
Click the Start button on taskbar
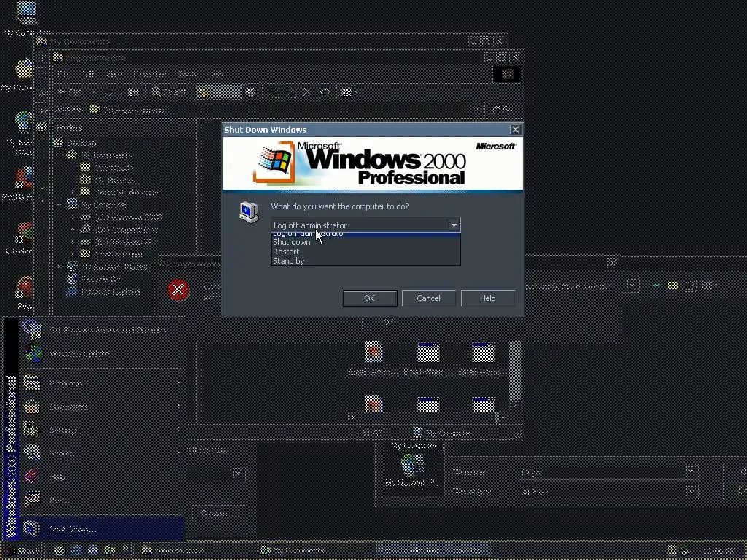[x=23, y=551]
